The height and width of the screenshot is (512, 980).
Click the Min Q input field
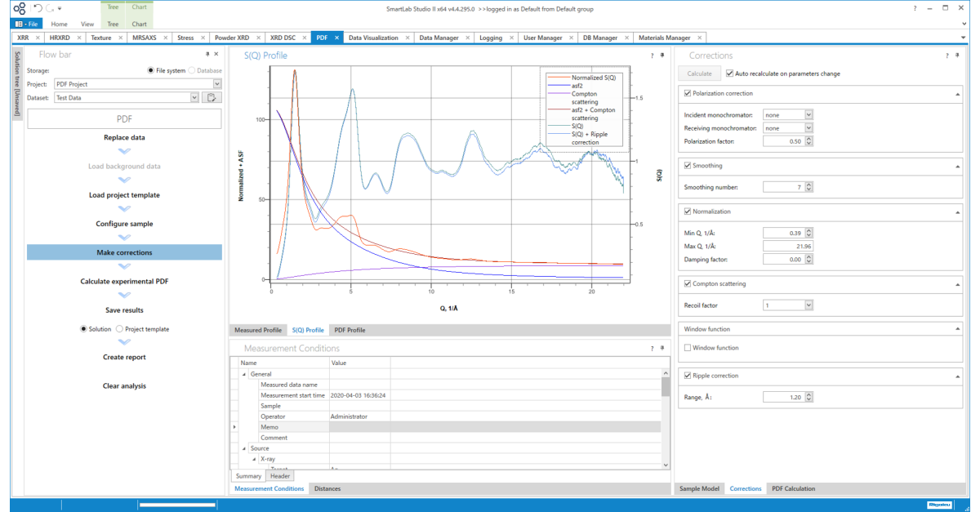click(x=782, y=233)
